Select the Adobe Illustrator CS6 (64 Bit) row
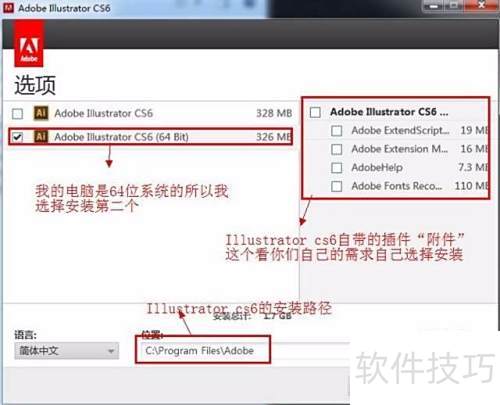Viewport: 500px width, 405px height. coord(152,137)
